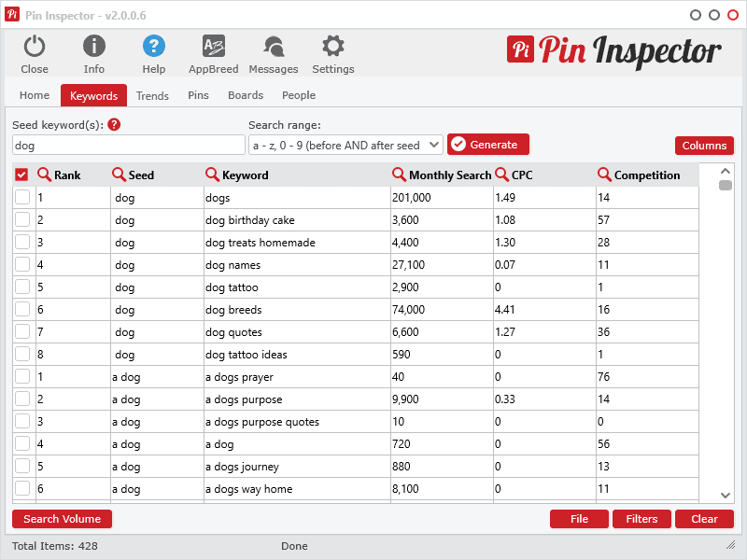747x560 pixels.
Task: Click the monthly search value 74,000
Action: tap(408, 310)
